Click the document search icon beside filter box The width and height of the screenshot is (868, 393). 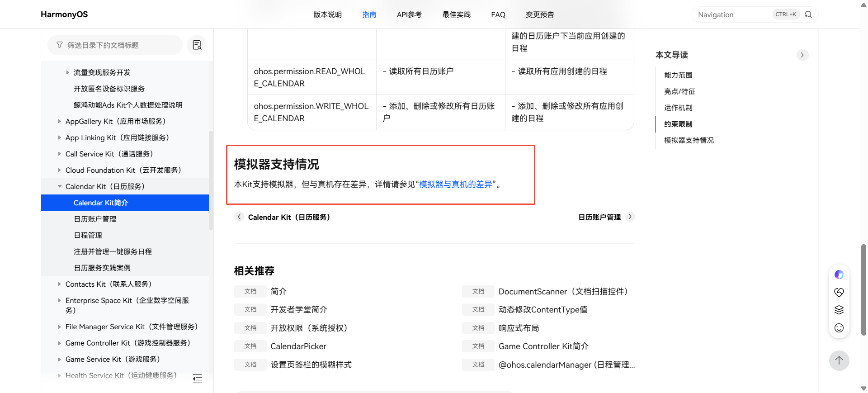coord(197,45)
